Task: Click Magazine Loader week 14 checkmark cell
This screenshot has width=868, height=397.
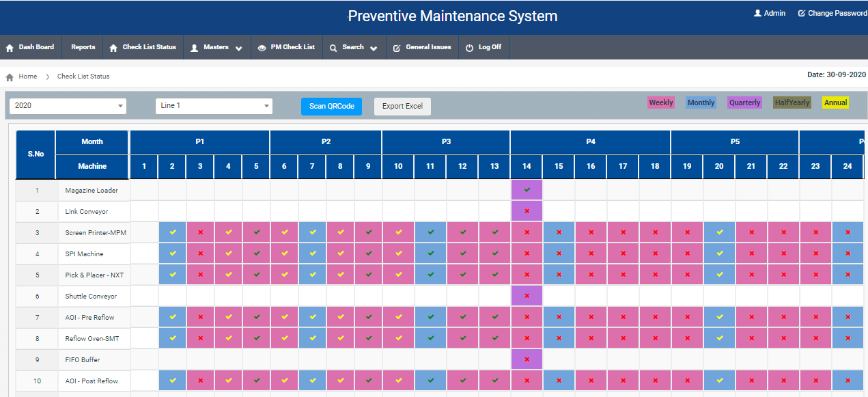Action: (x=527, y=190)
